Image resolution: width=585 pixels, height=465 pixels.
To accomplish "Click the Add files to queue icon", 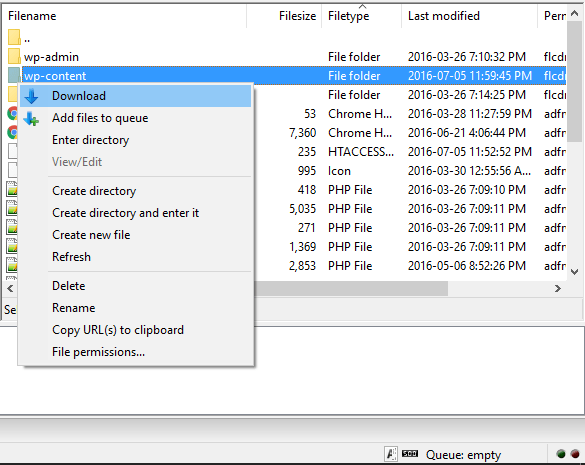I will tap(31, 119).
